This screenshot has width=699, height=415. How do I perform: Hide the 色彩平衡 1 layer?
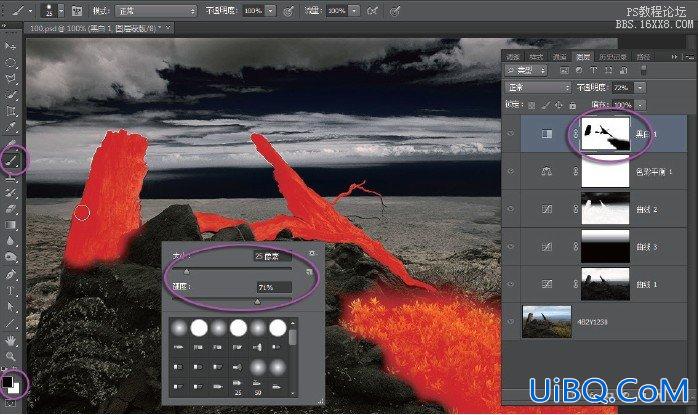tap(511, 171)
